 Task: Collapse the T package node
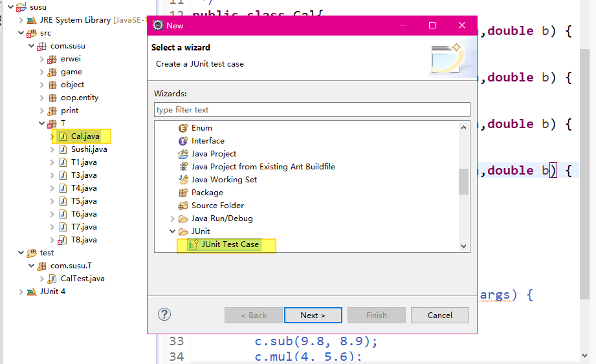click(x=42, y=123)
